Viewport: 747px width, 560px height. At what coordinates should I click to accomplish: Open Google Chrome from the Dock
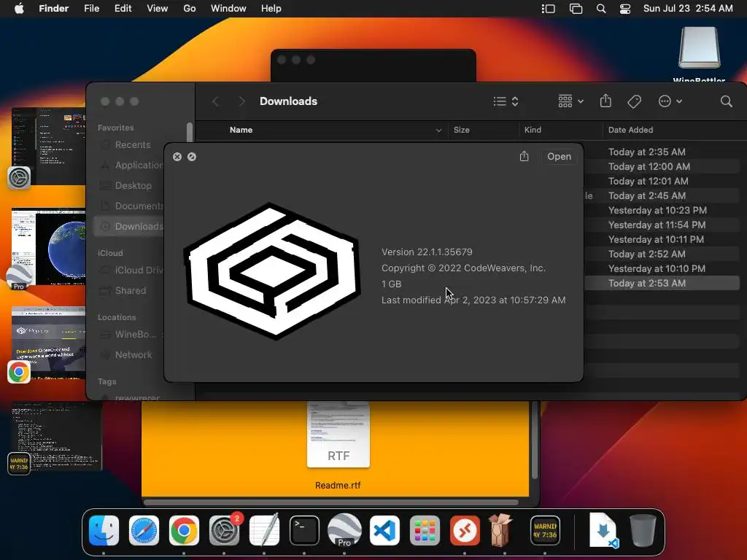click(184, 530)
